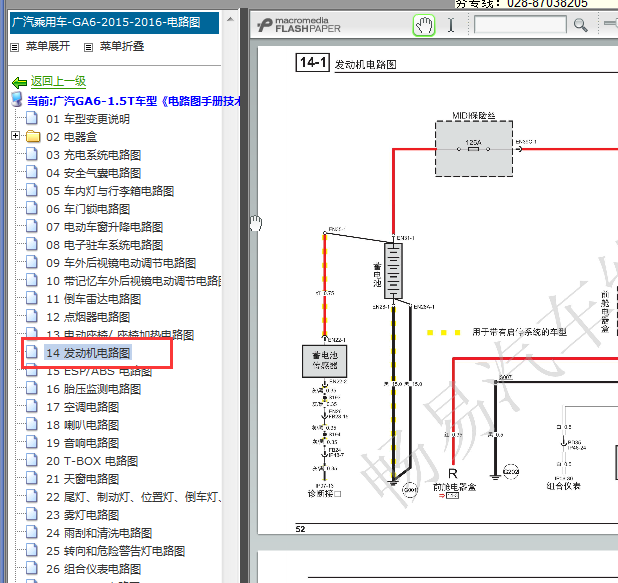
Task: Click the computer icon beside 当前 node
Action: tap(17, 100)
